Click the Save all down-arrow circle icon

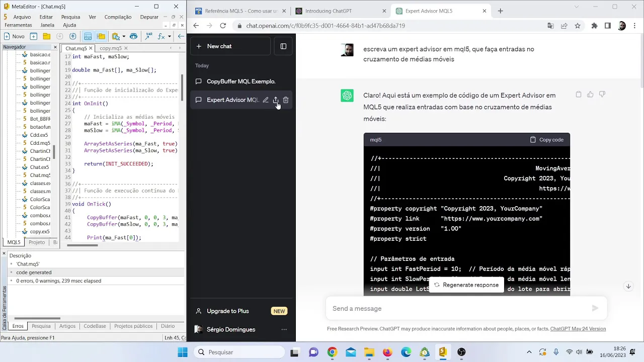coord(73,36)
